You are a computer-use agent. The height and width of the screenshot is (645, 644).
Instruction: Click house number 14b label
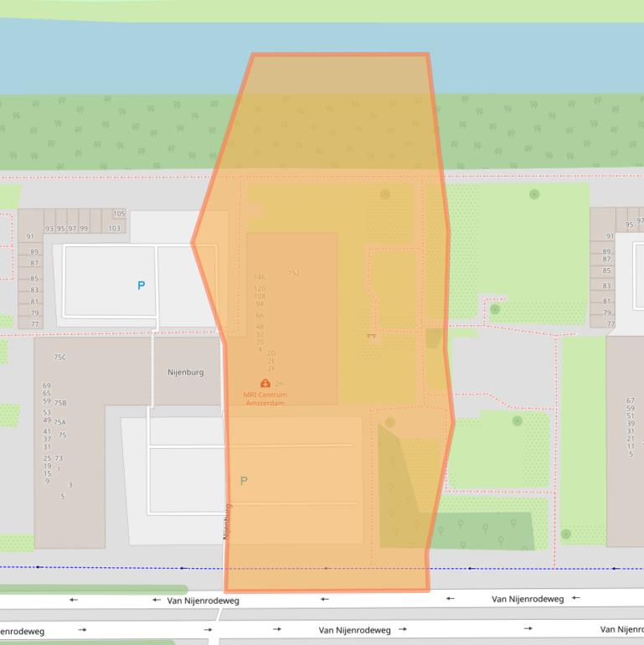coord(260,277)
